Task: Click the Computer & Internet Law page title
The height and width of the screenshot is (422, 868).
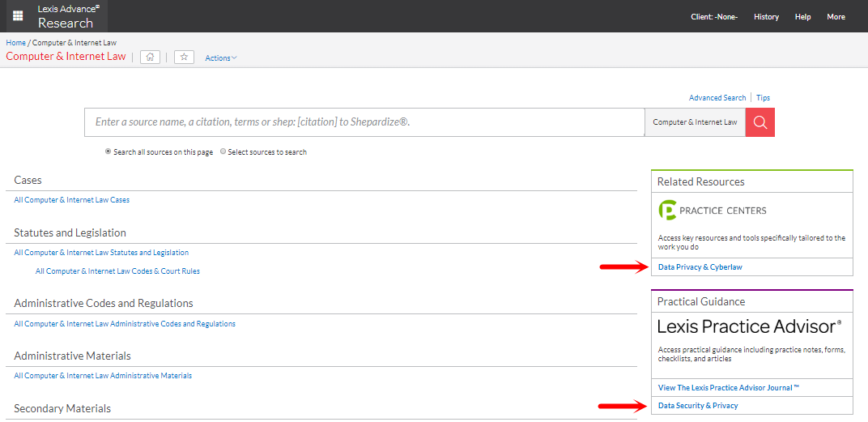Action: pyautogui.click(x=66, y=57)
